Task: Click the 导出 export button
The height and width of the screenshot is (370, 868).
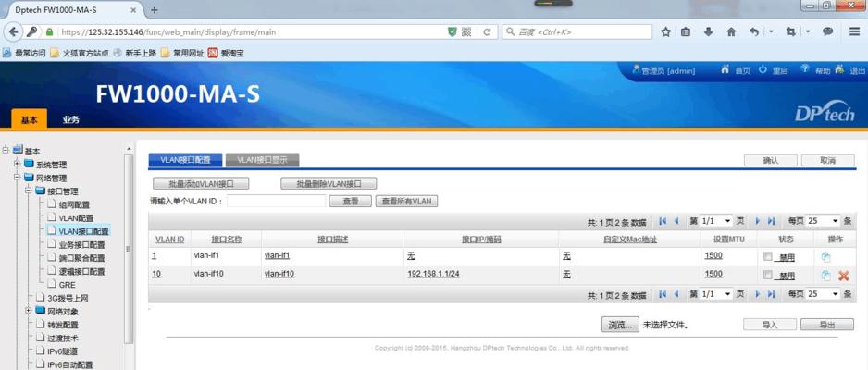Action: [827, 325]
